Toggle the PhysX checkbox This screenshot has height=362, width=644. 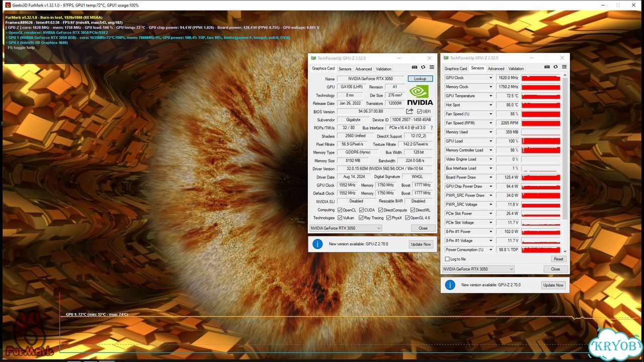click(388, 218)
